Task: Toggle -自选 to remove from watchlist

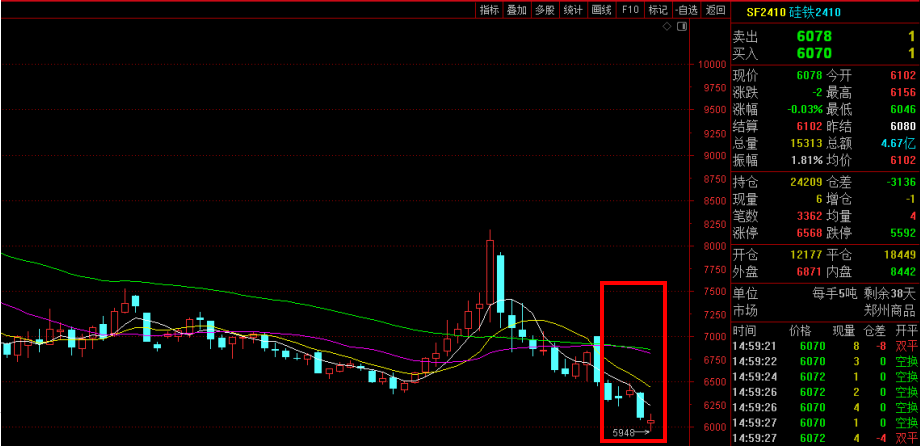Action: click(x=686, y=10)
